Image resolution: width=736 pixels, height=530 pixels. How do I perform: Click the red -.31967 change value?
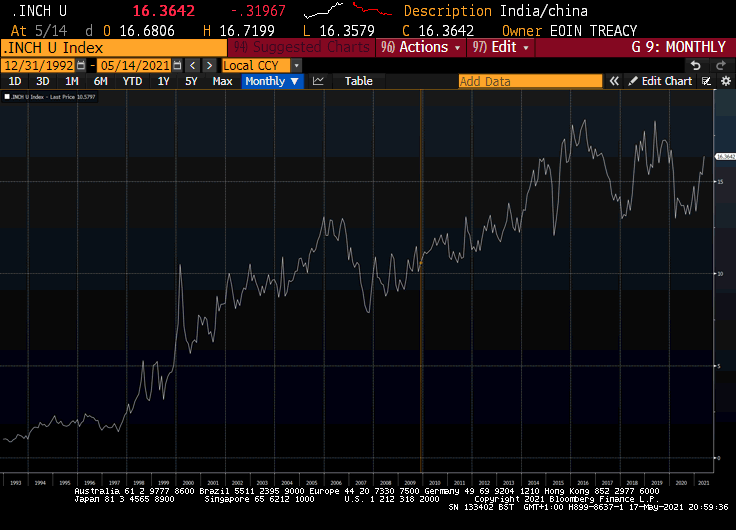[258, 11]
